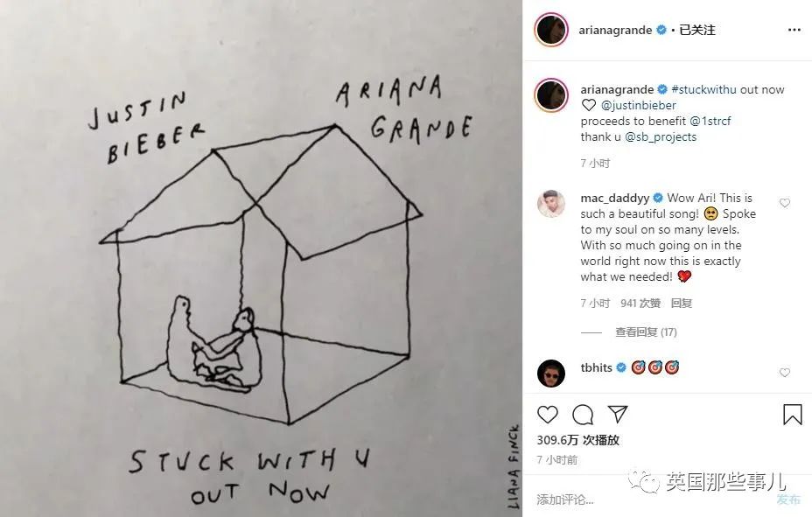Image resolution: width=812 pixels, height=517 pixels.
Task: Open the three-dot more options menu
Action: [x=794, y=30]
